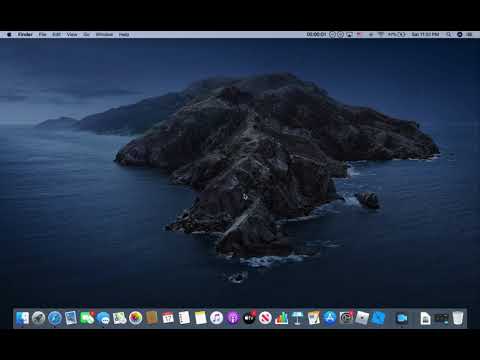Launch Numbers chart icon in Dock
Image resolution: width=480 pixels, height=360 pixels.
click(x=281, y=318)
